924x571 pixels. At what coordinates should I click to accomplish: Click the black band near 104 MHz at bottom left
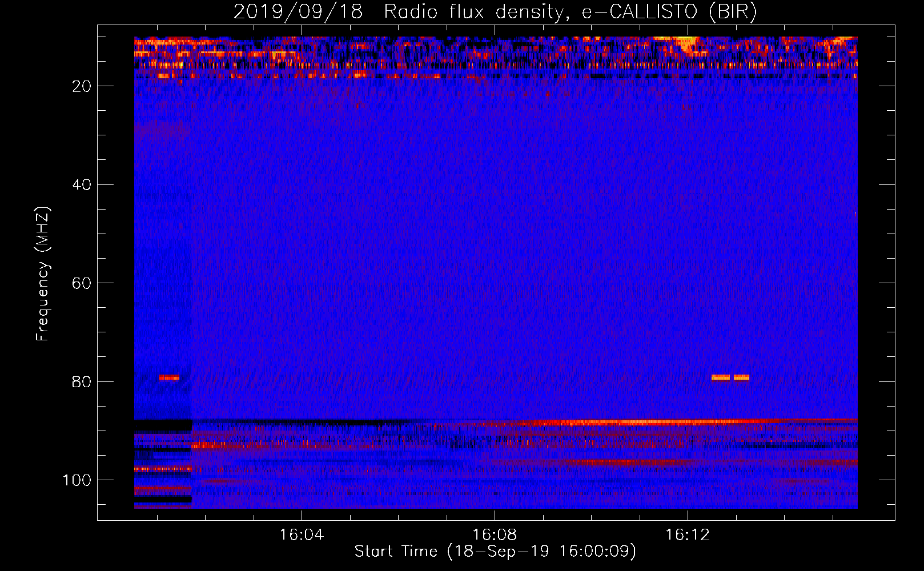(163, 499)
